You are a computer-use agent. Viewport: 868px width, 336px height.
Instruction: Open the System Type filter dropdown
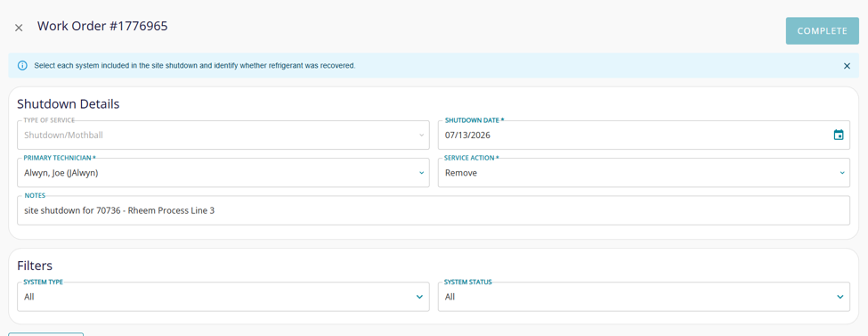coord(223,297)
